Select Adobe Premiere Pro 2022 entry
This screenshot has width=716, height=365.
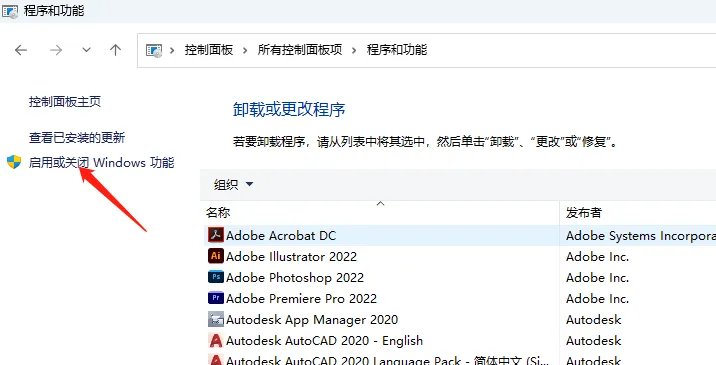click(301, 299)
